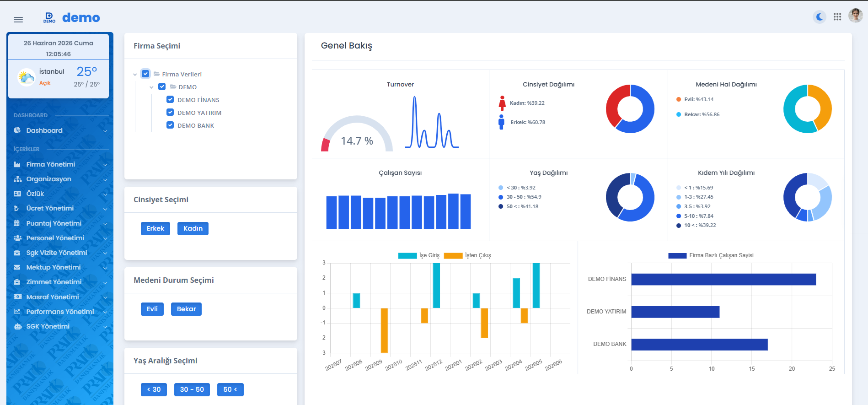Click the Cinsiyet Dağılımı donut chart
Viewport: 868px width, 405px height.
click(630, 109)
